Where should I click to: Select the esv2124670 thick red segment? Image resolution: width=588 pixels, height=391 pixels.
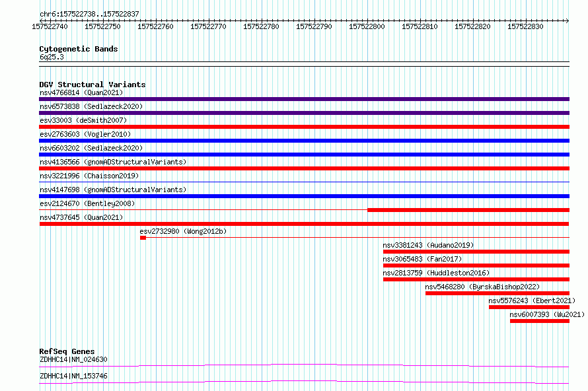pyautogui.click(x=468, y=210)
